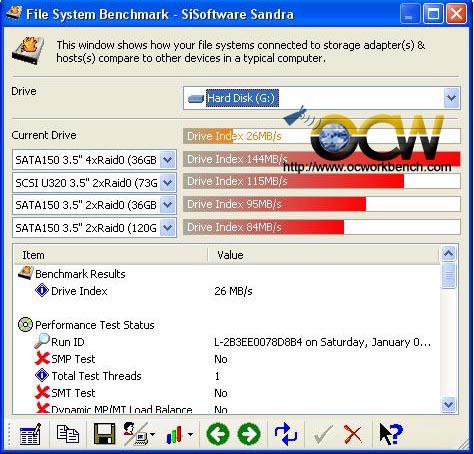Click the magnifier icon beside Run ID
The width and height of the screenshot is (474, 454).
[42, 341]
